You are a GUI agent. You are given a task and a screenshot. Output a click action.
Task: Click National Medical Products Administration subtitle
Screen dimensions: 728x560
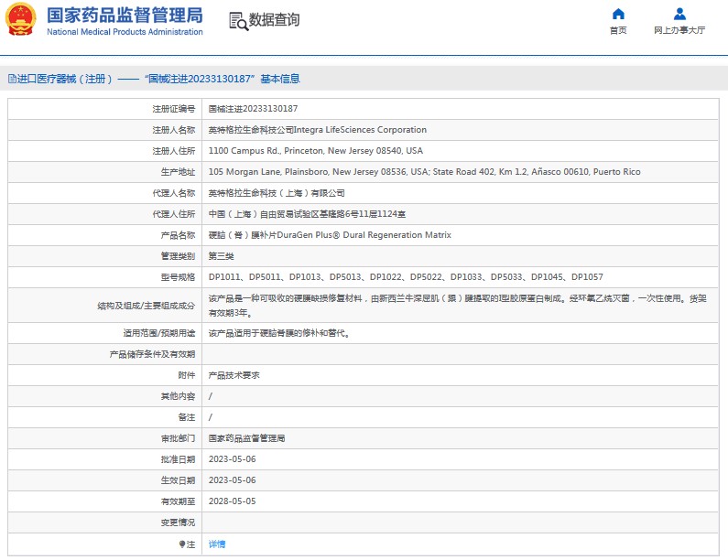tap(125, 31)
